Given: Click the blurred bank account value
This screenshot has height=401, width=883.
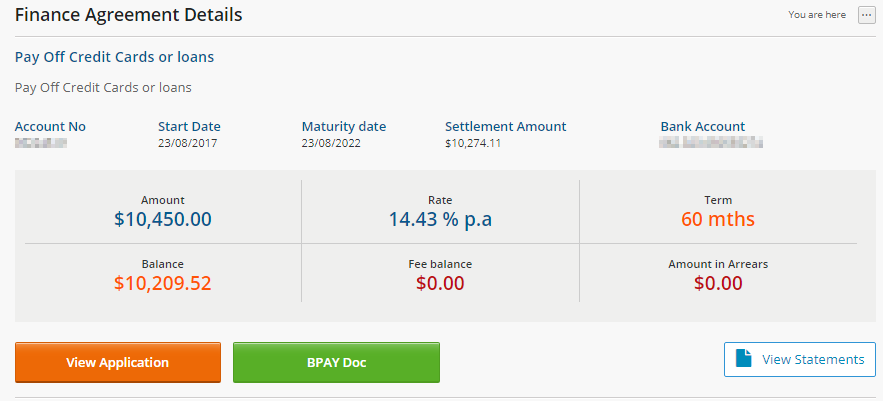Looking at the screenshot, I should (711, 143).
